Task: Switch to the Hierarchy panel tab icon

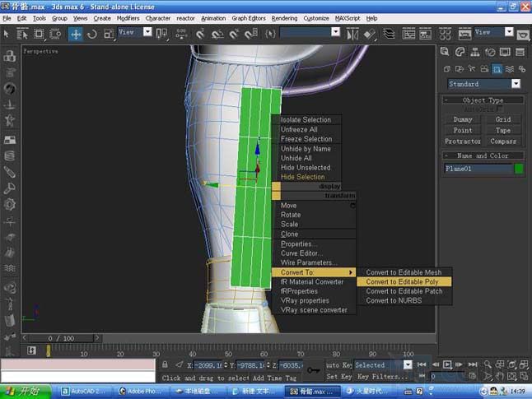Action: click(475, 52)
